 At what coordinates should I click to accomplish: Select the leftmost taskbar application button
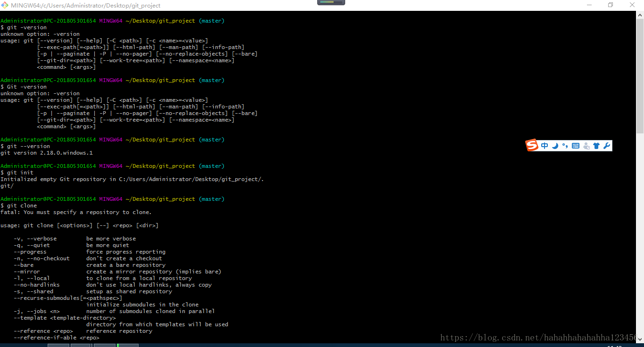[58, 345]
